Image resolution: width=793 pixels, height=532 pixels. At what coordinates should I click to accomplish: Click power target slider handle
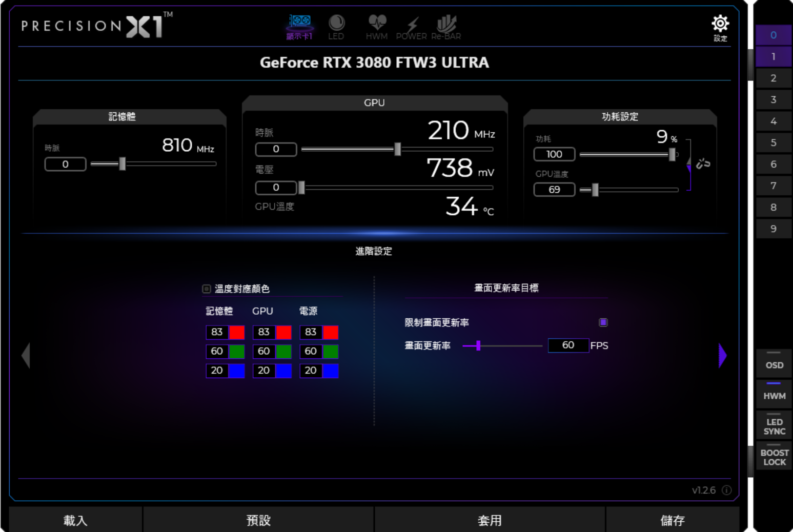tap(672, 154)
